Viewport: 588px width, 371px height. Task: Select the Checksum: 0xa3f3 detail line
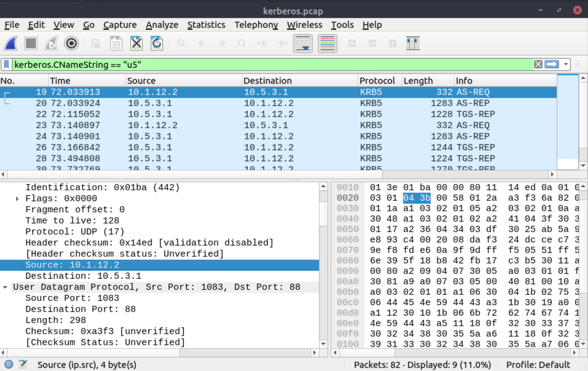coord(159,331)
